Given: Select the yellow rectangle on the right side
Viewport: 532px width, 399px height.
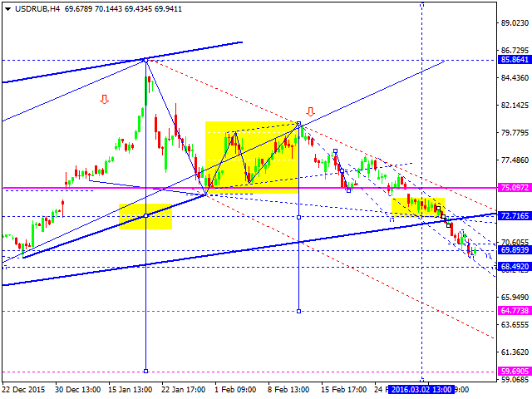Looking at the screenshot, I should [418, 206].
